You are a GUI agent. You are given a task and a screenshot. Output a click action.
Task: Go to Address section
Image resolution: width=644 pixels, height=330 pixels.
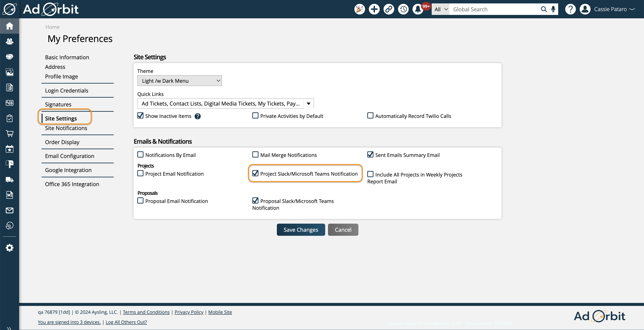pos(55,67)
